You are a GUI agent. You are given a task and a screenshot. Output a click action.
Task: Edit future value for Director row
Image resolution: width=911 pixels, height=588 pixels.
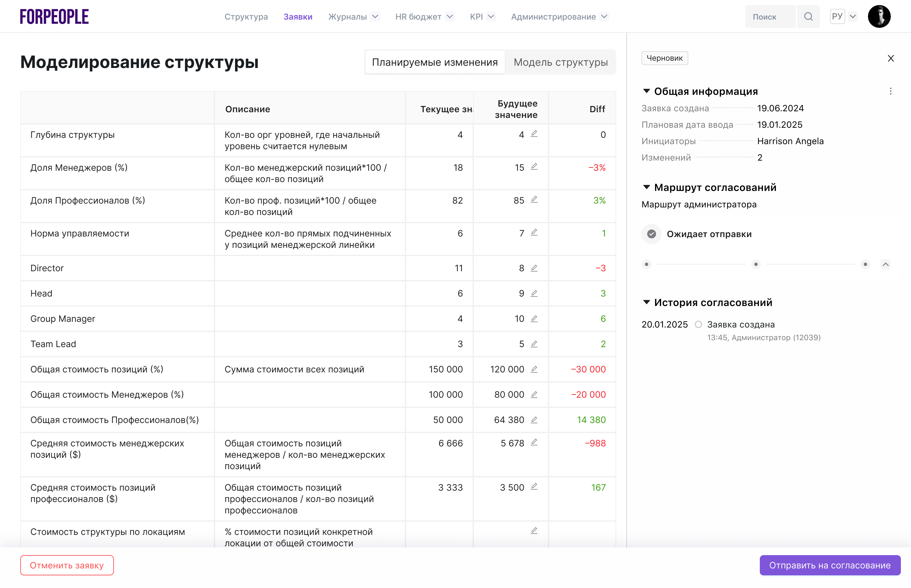534,268
